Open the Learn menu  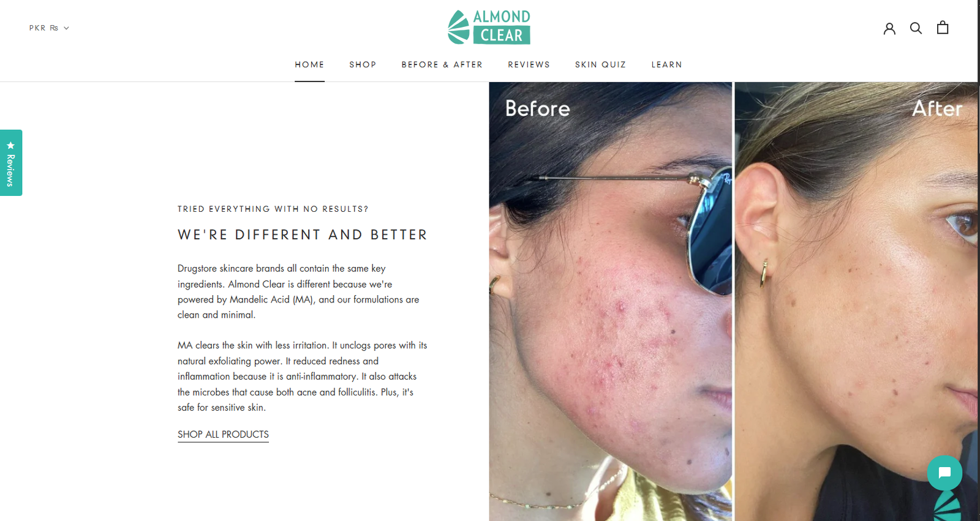click(666, 65)
